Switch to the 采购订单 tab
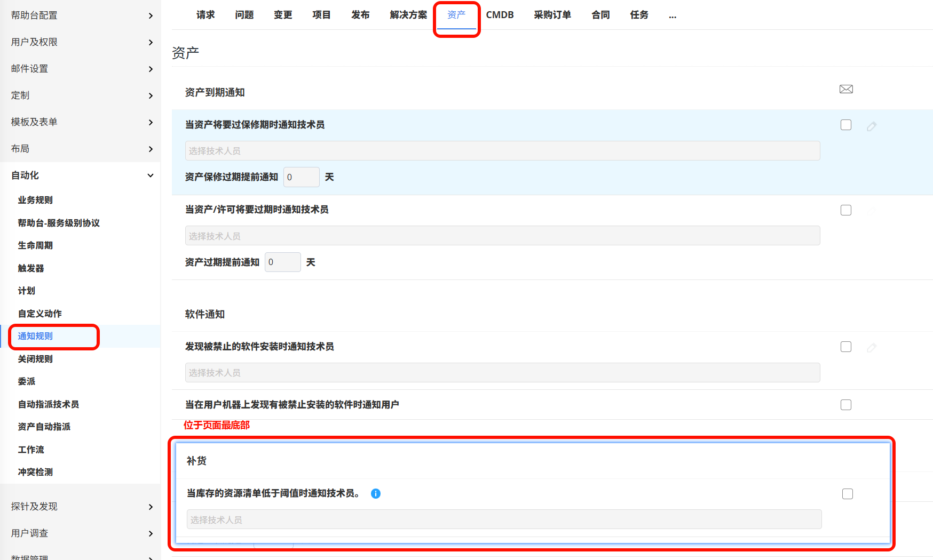The image size is (933, 560). coord(552,15)
